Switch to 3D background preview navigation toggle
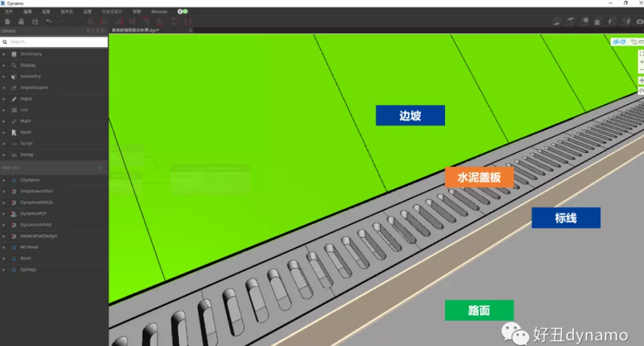 (x=619, y=41)
